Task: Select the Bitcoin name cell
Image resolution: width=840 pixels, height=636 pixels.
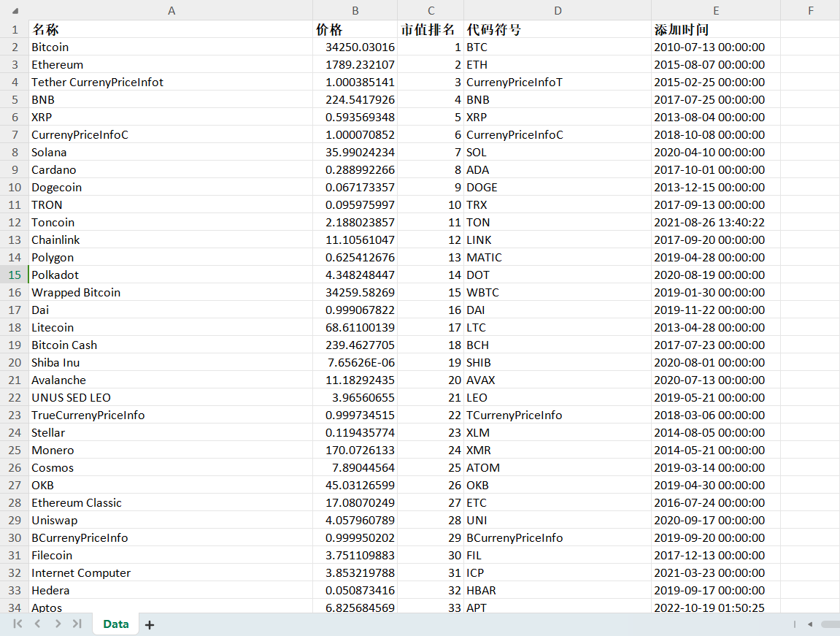Action: 171,47
